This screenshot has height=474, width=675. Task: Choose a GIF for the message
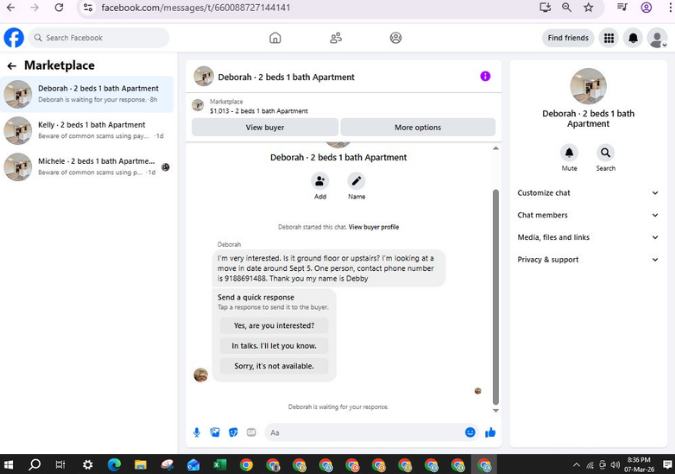251,432
